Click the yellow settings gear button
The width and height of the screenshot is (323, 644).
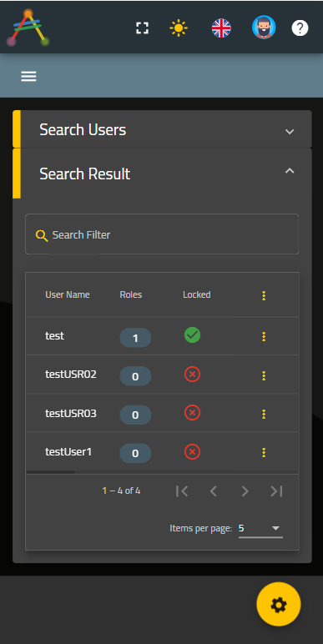[x=279, y=604]
